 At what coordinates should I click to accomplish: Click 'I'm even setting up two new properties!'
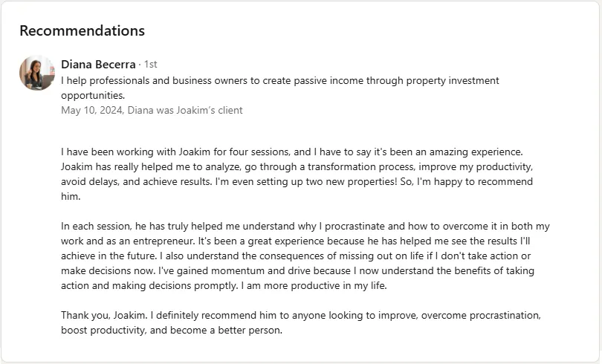[x=306, y=182]
